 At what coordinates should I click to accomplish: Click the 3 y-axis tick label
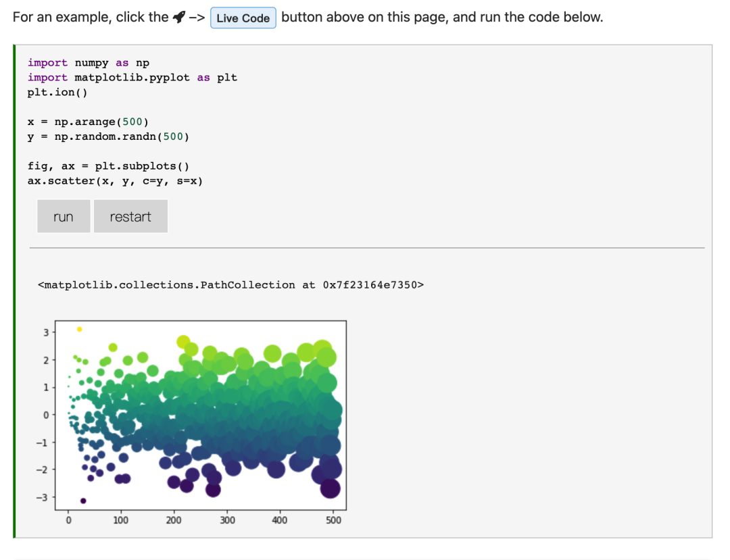tap(45, 332)
